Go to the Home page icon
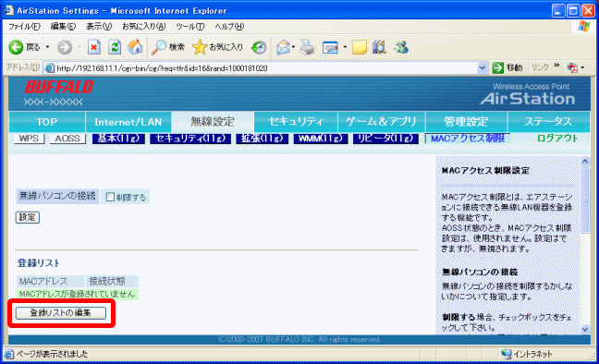 [135, 47]
